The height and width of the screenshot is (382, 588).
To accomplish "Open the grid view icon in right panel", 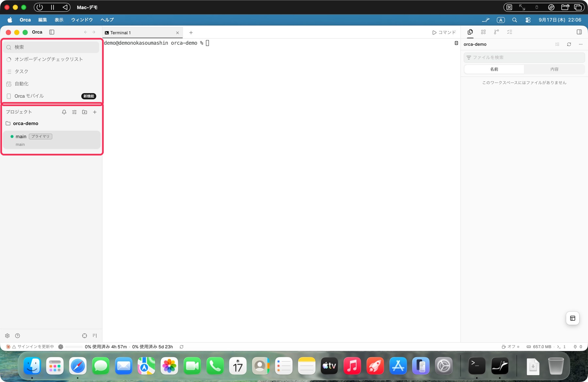I will point(483,32).
